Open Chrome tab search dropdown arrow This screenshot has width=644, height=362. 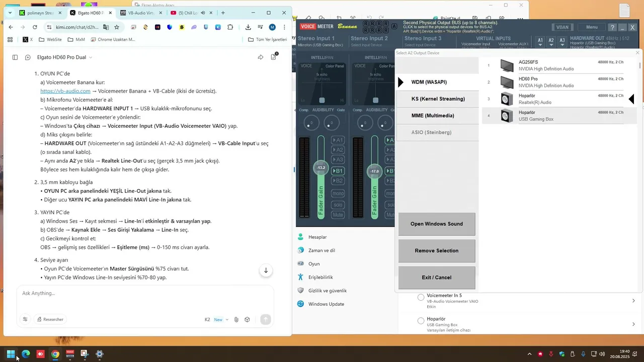pyautogui.click(x=10, y=13)
